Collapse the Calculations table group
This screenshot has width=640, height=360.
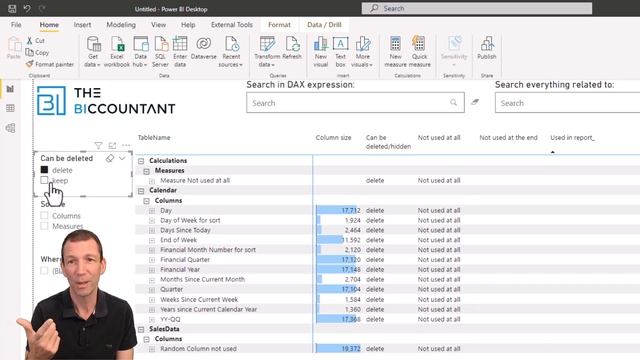(141, 161)
